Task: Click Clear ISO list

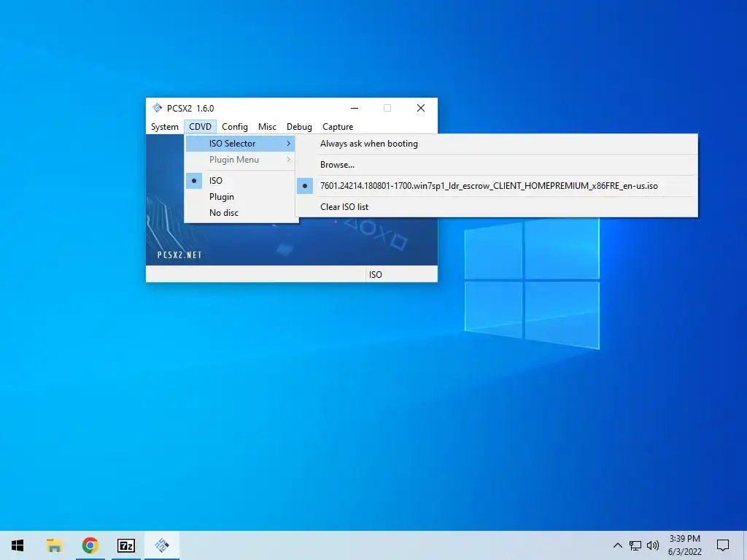Action: point(496,206)
